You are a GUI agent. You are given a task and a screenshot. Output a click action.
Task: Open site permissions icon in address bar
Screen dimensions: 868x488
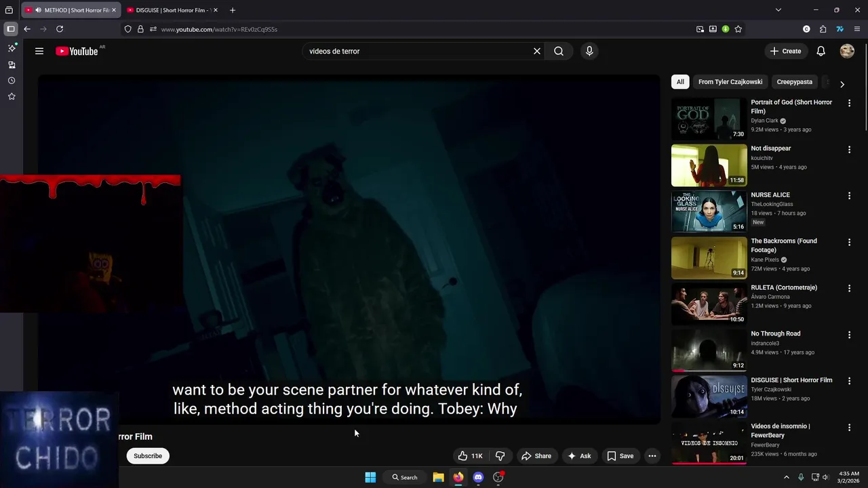point(153,29)
